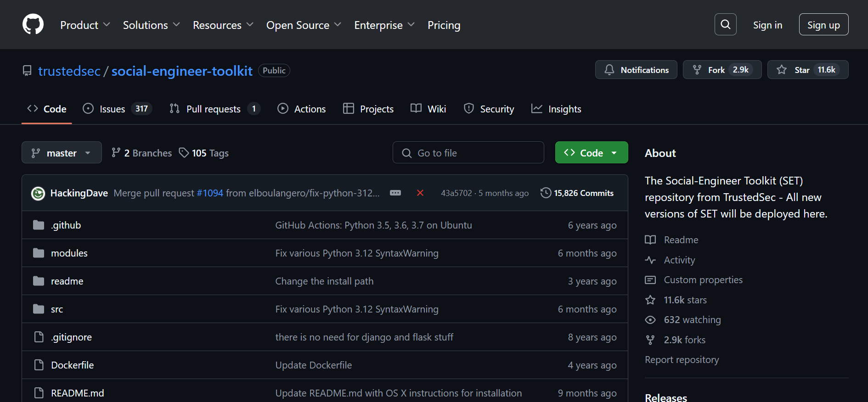Open the master branch selector dropdown
868x402 pixels.
[x=62, y=152]
